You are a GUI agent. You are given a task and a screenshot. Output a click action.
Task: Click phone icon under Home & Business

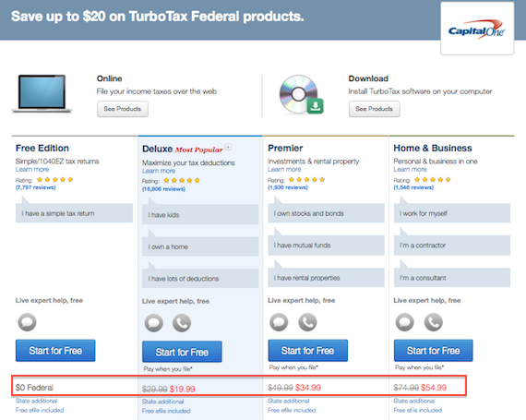pos(434,322)
